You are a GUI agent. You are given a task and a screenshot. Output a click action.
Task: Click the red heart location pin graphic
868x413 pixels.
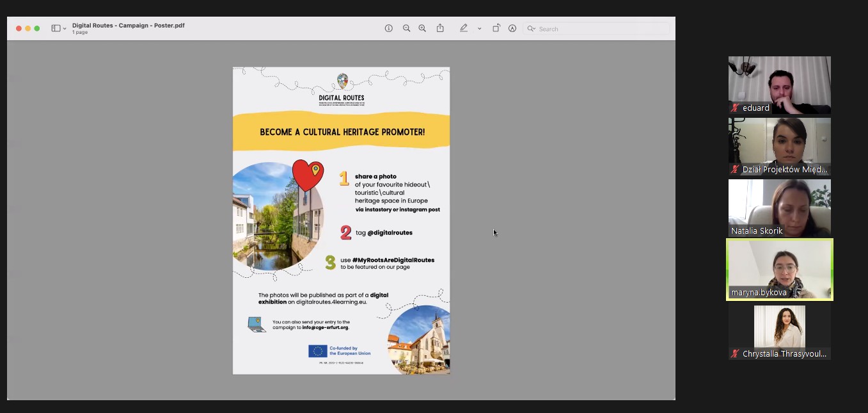(308, 175)
